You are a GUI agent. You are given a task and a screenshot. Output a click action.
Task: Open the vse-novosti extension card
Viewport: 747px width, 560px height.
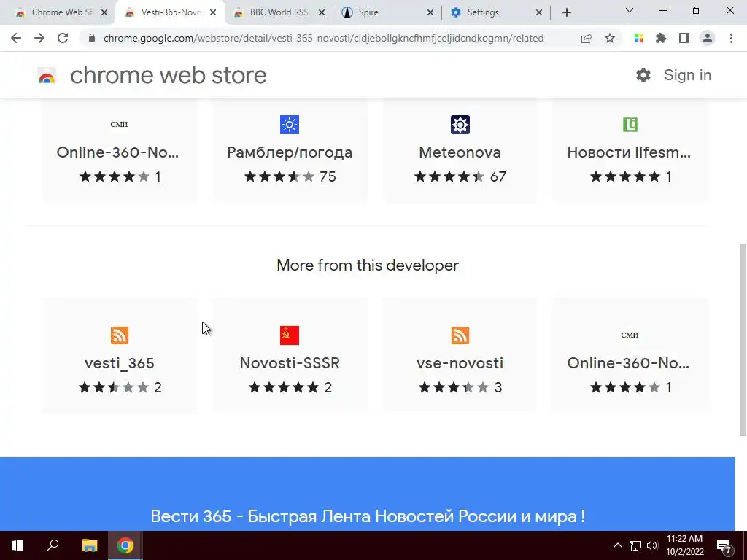pyautogui.click(x=460, y=356)
